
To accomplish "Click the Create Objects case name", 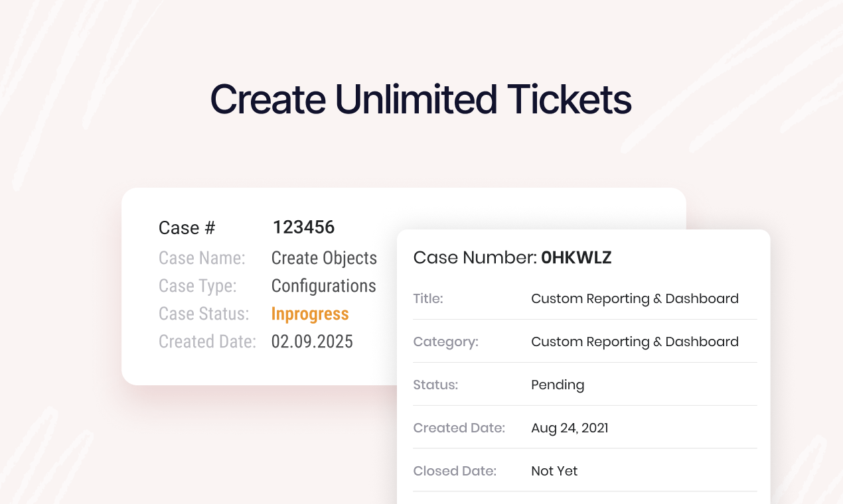I will pyautogui.click(x=324, y=258).
